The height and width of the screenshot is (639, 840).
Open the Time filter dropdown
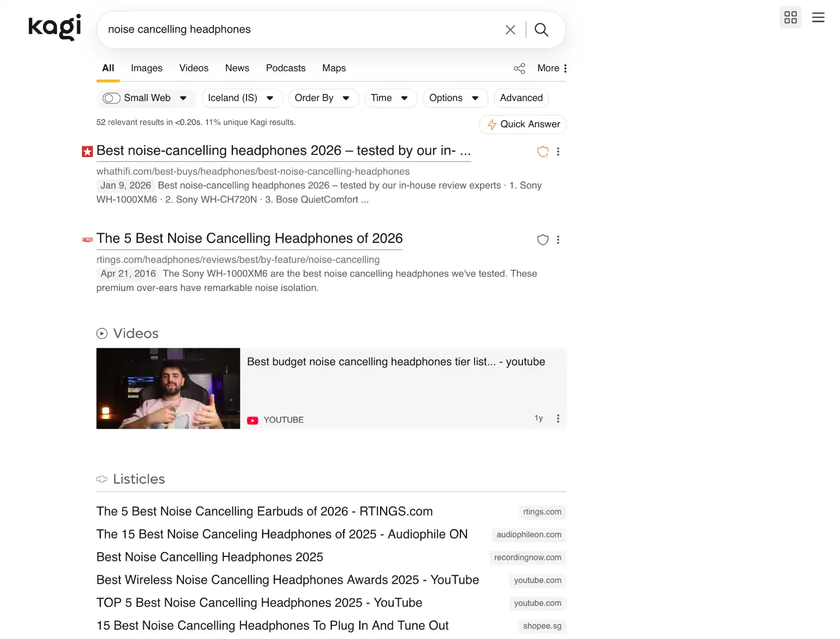(390, 98)
